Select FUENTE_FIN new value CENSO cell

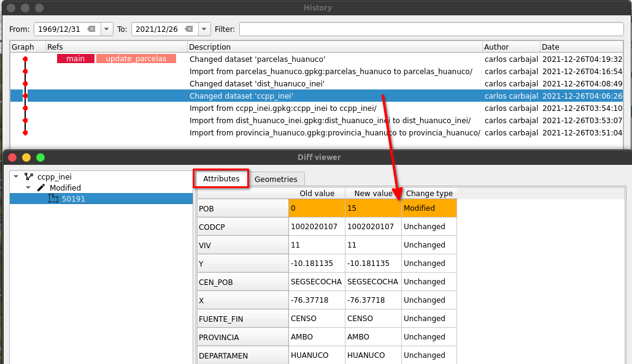click(373, 319)
